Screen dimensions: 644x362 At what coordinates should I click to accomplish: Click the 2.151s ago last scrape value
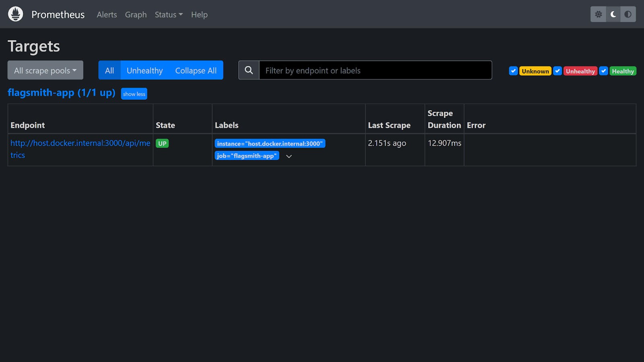click(387, 143)
